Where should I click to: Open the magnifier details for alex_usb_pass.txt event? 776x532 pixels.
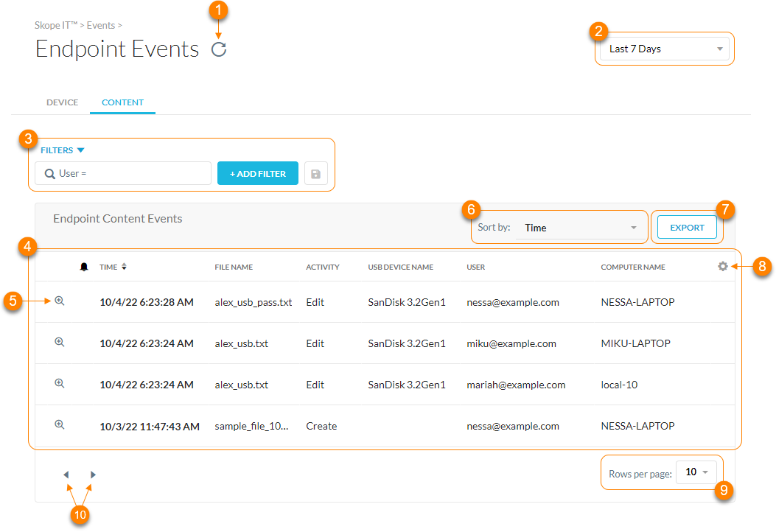(x=60, y=301)
